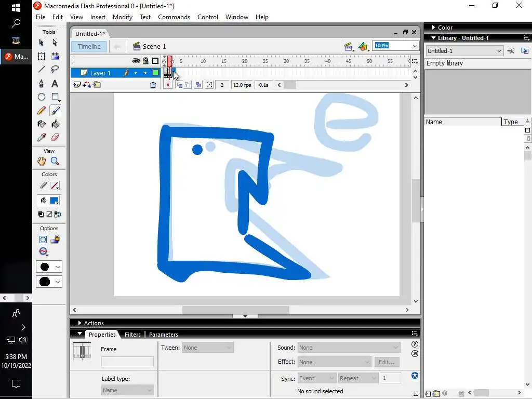Open the stroke color swatch
The image size is (532, 399).
[54, 185]
